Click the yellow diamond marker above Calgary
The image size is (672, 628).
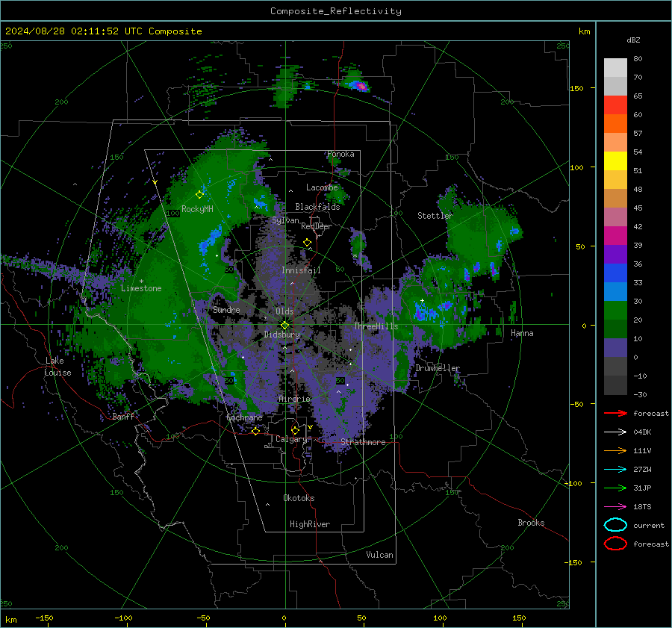295,430
